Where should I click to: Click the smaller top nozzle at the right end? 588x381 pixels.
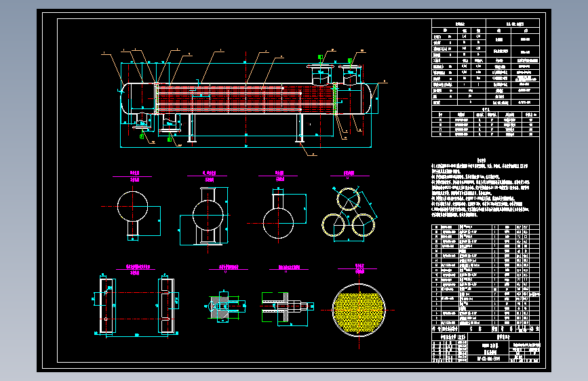(x=350, y=75)
